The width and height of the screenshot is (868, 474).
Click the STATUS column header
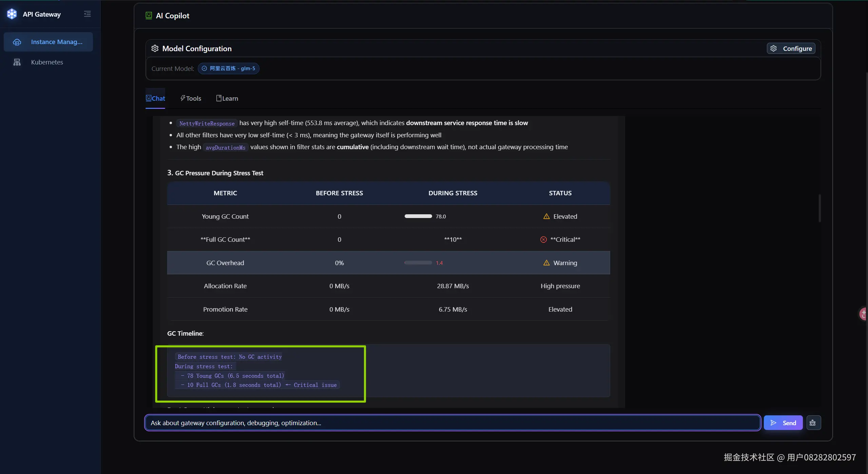(560, 193)
